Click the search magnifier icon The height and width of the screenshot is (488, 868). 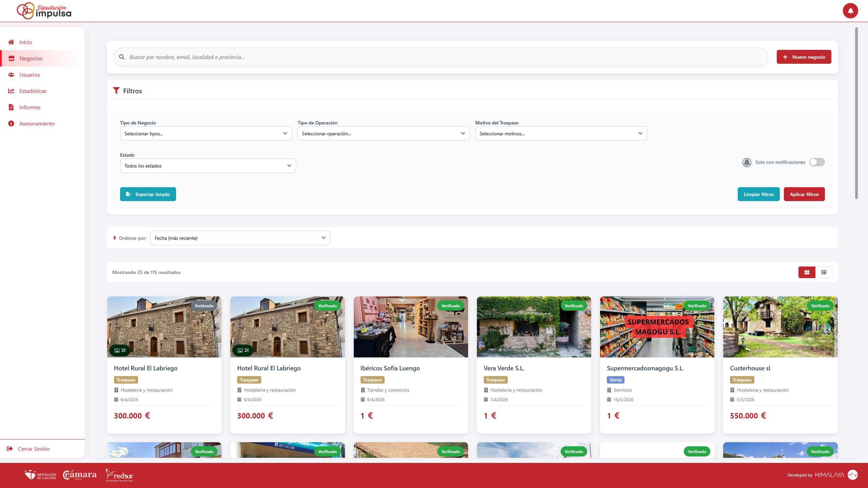[x=122, y=57]
